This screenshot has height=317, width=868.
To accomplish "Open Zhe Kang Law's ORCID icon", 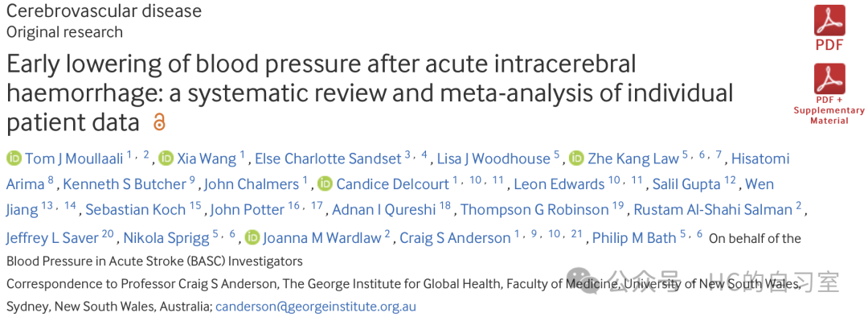I will click(x=576, y=158).
